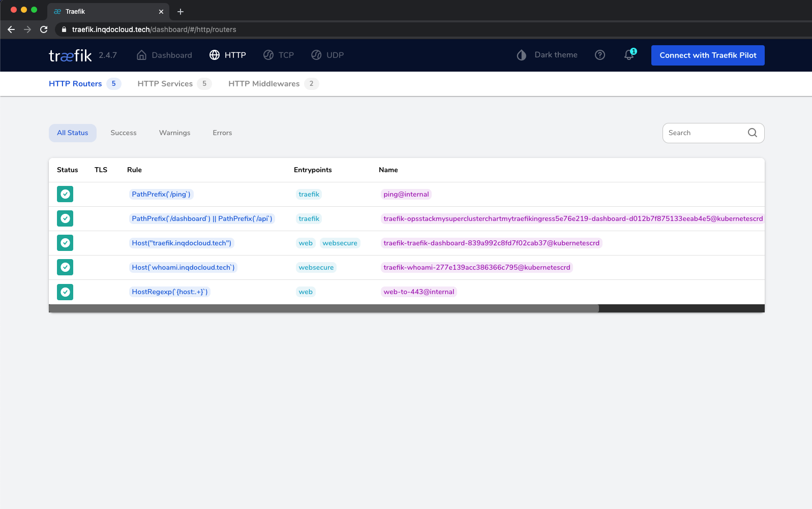Screen dimensions: 812x509
Task: Click websecure entrypoint in whoami row
Action: click(316, 267)
